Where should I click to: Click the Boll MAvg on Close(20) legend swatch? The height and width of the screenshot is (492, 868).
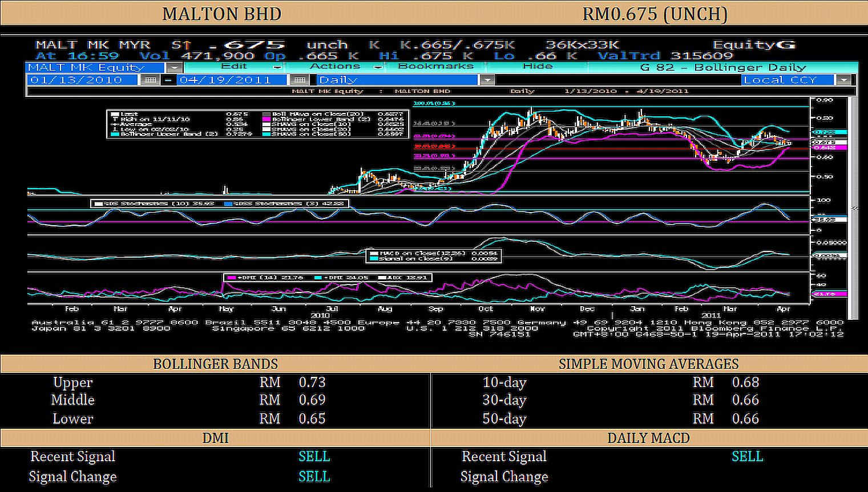267,114
